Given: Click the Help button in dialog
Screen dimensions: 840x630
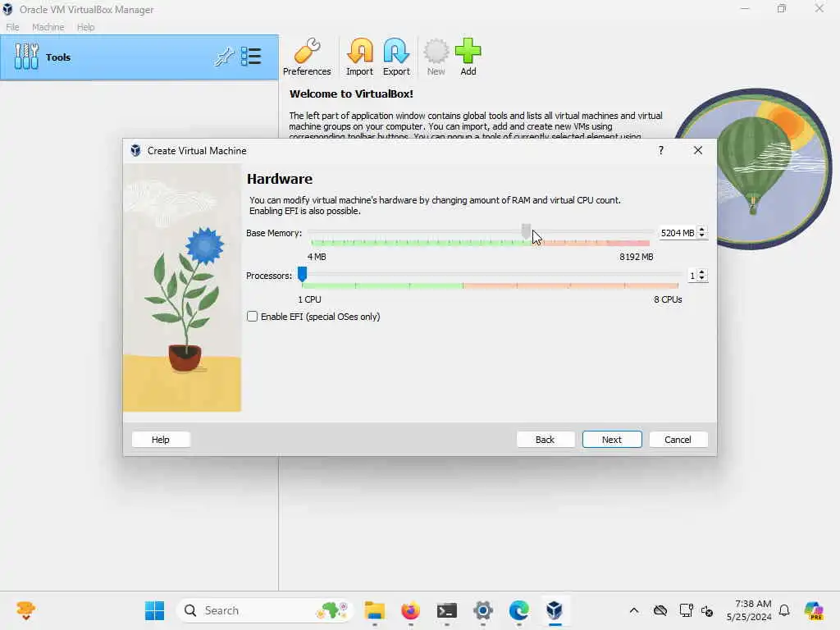Looking at the screenshot, I should coord(161,440).
